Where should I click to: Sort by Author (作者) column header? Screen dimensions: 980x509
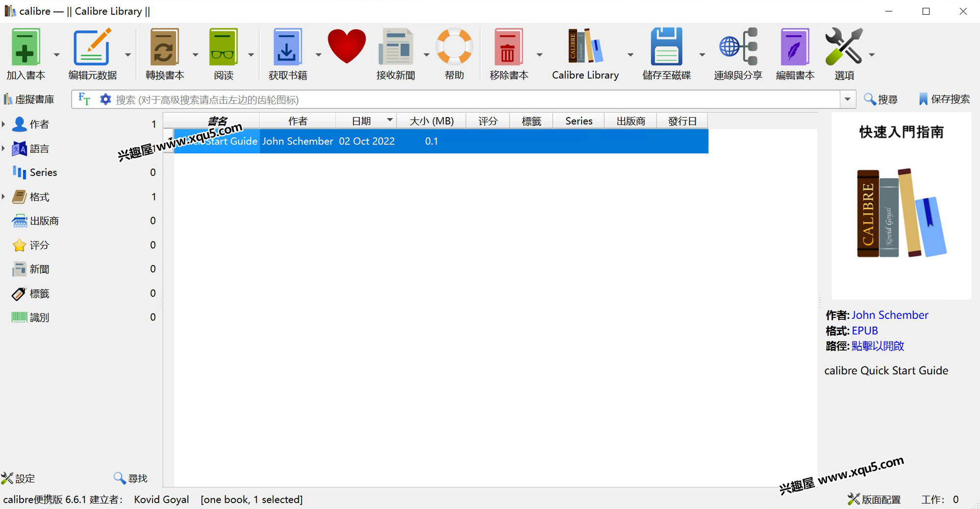(x=297, y=121)
